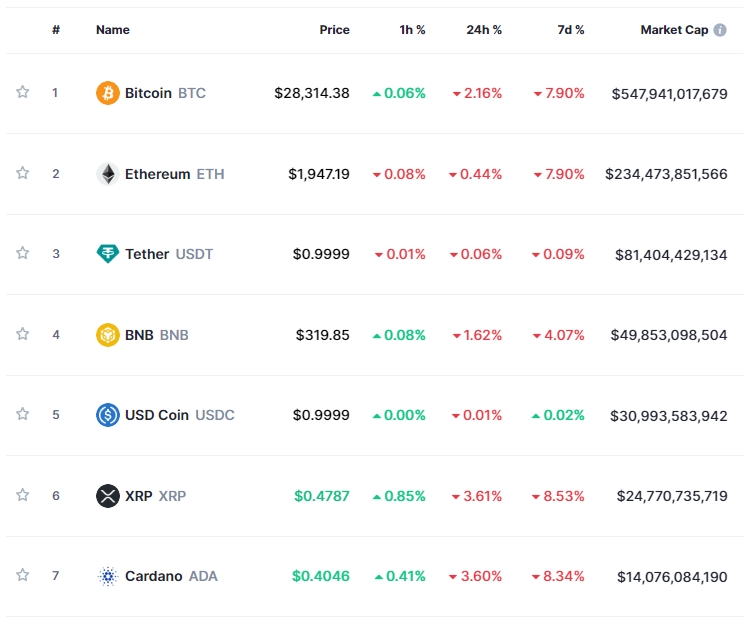Sort by Market Cap column header

click(674, 30)
